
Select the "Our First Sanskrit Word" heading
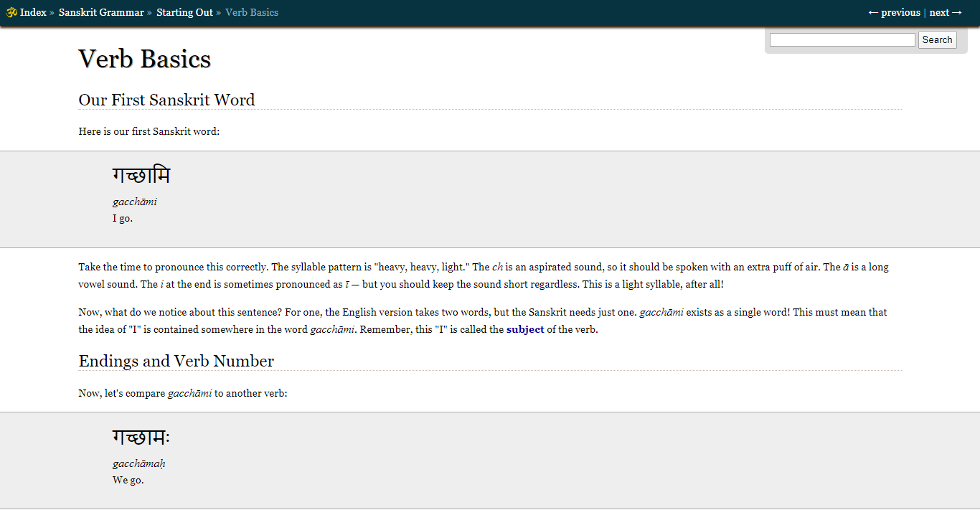coord(166,100)
